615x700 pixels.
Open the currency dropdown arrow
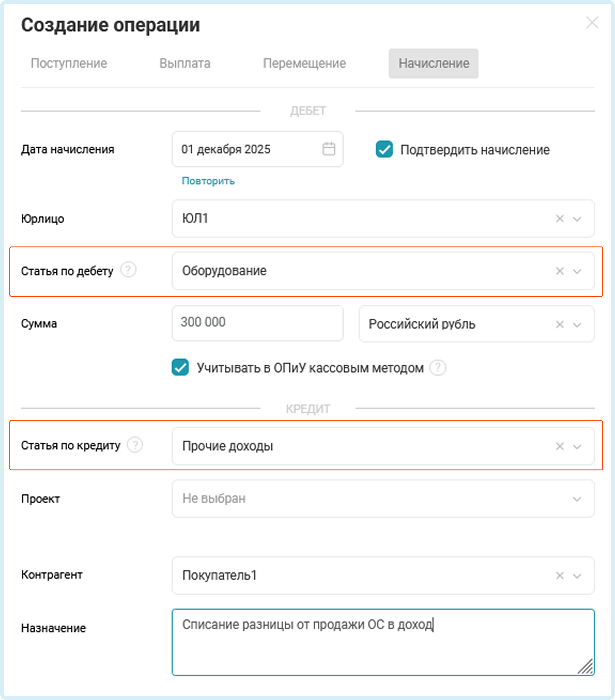577,324
